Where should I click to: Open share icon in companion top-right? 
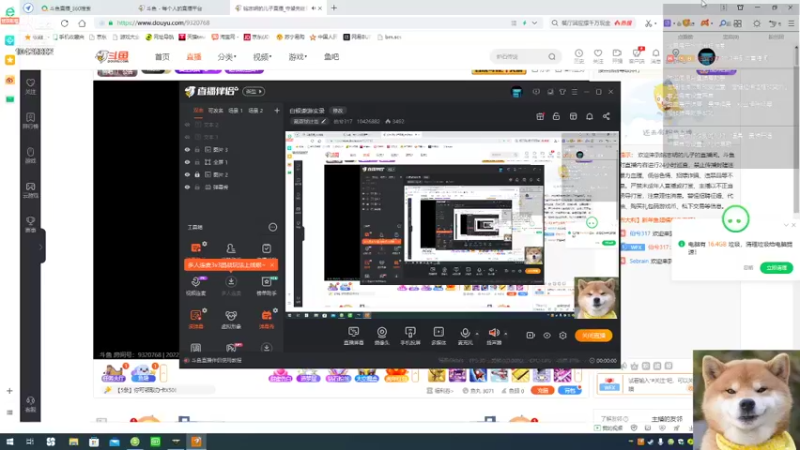(x=606, y=116)
